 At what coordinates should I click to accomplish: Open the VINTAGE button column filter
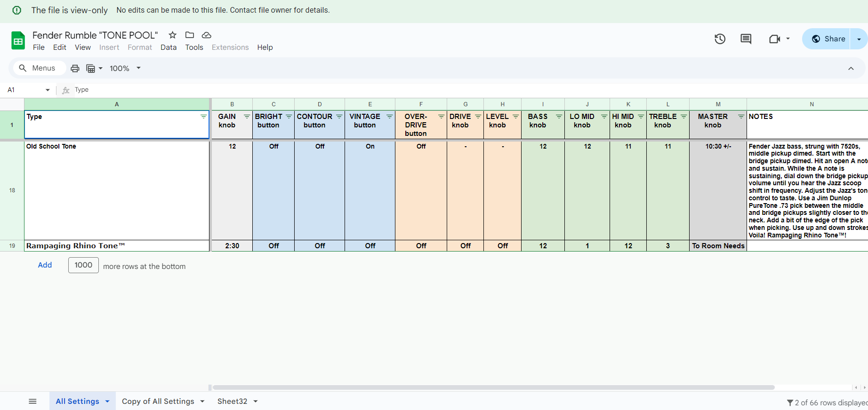pos(389,117)
